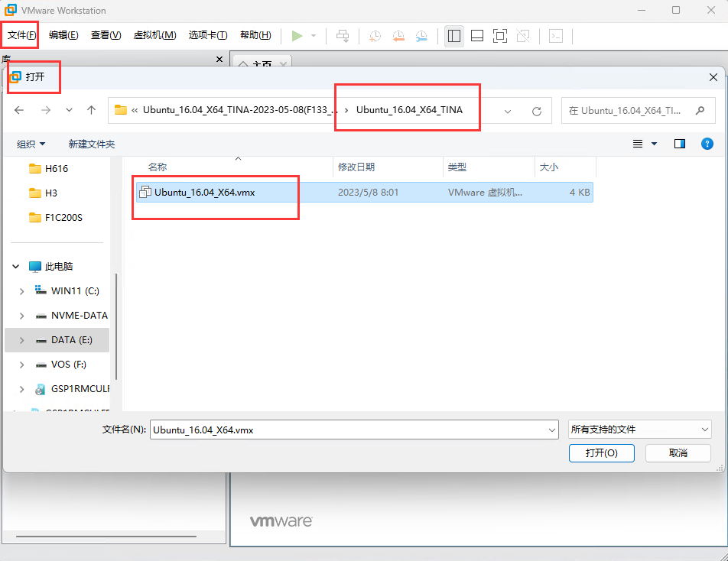Click the take snapshot clock icon

375,35
